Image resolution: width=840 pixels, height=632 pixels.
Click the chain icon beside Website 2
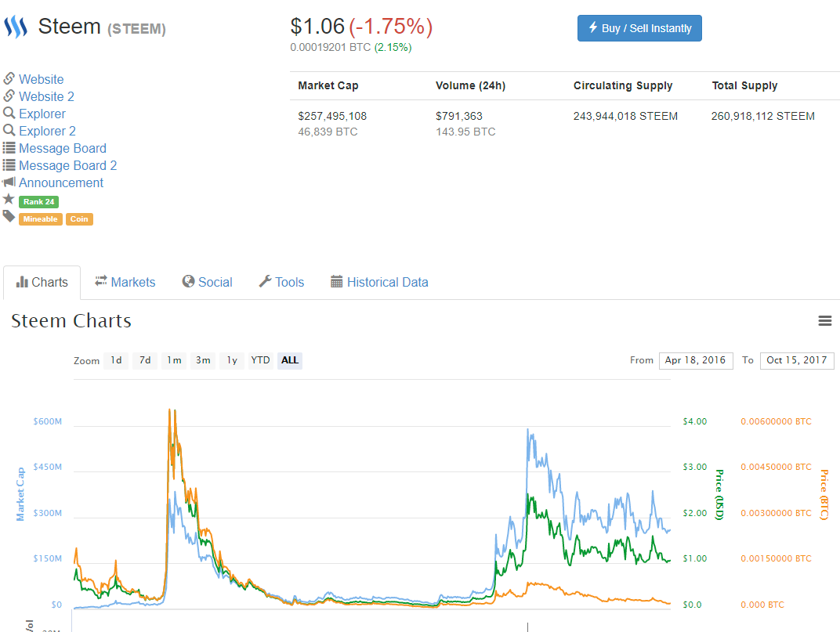[x=9, y=96]
